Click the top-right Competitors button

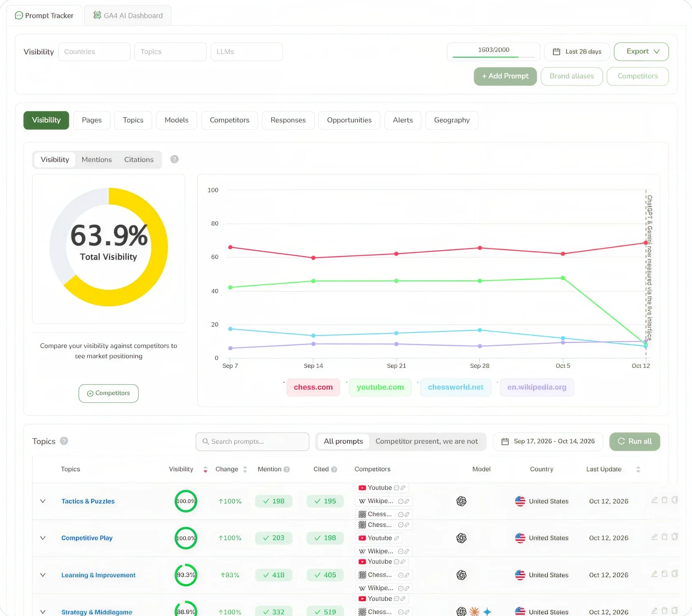coord(637,76)
